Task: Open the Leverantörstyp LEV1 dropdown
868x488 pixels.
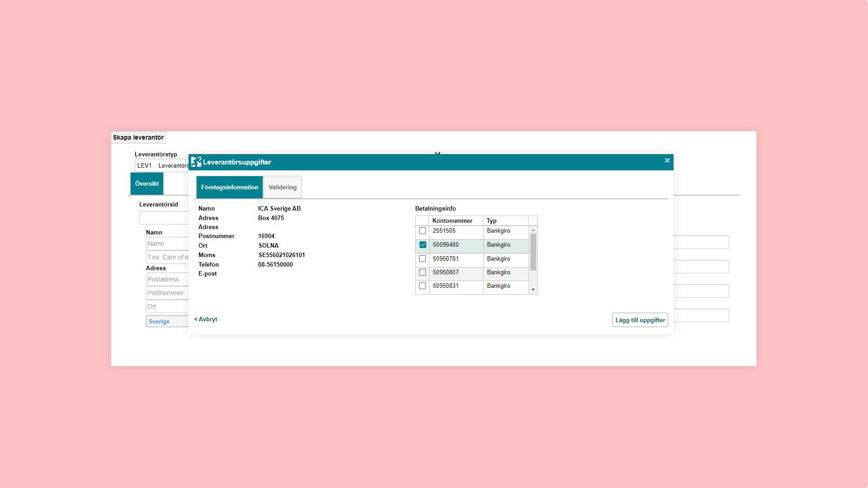Action: [162, 165]
